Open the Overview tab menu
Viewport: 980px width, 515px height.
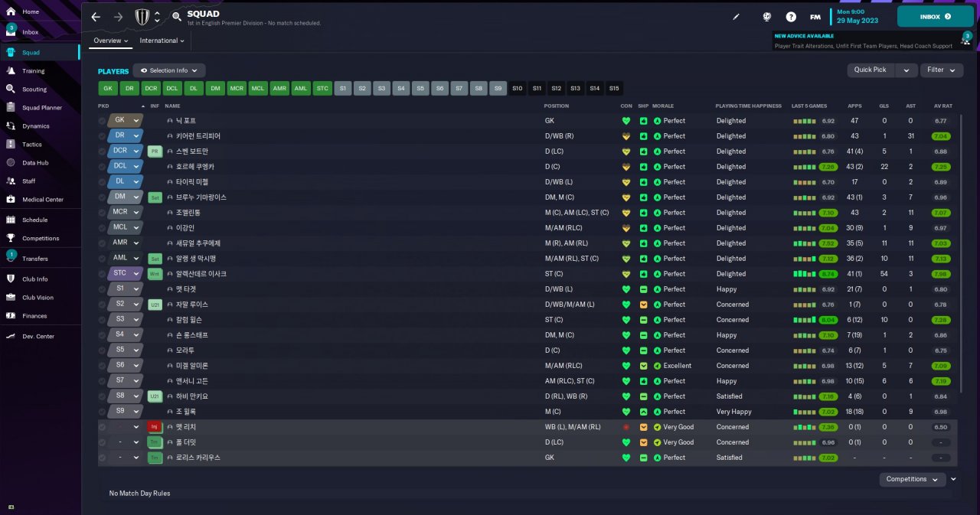pos(111,41)
